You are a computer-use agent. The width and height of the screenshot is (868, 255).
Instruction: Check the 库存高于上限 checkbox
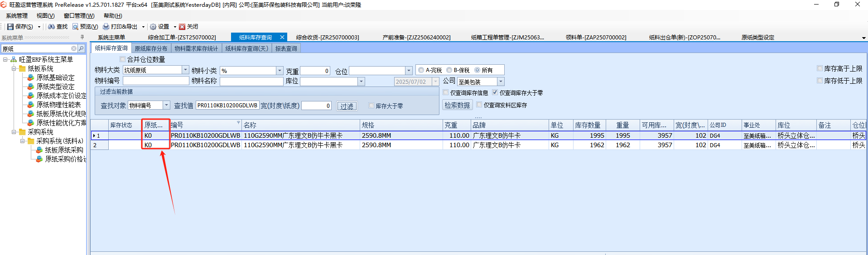[820, 68]
